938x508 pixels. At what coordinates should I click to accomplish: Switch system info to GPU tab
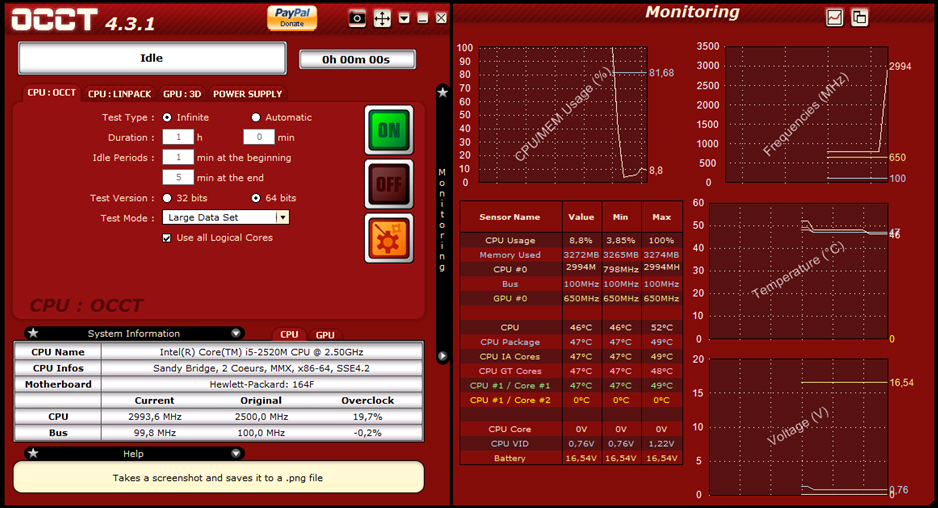click(x=325, y=335)
